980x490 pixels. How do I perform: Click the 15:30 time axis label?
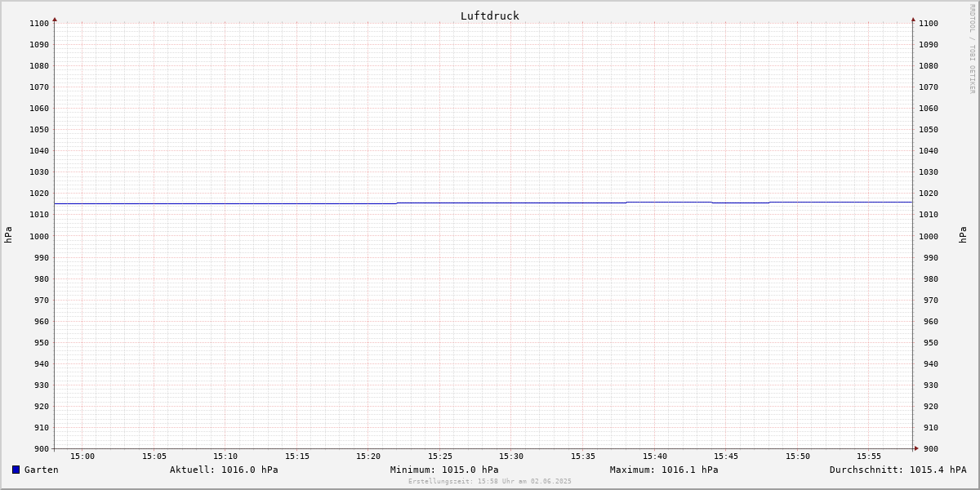tap(511, 457)
